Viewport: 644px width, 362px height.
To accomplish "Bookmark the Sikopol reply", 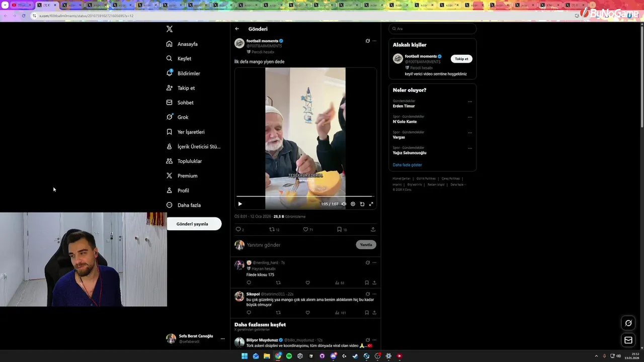I will click(367, 313).
